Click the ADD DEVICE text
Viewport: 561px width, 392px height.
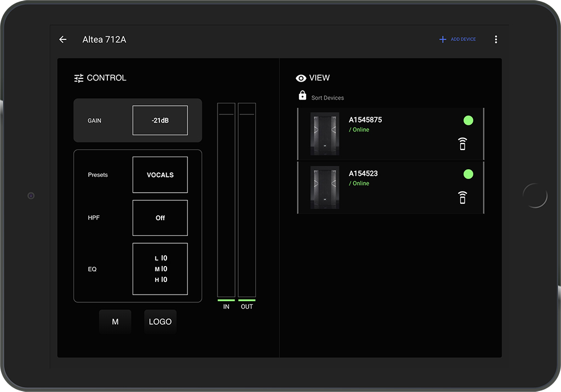[463, 39]
